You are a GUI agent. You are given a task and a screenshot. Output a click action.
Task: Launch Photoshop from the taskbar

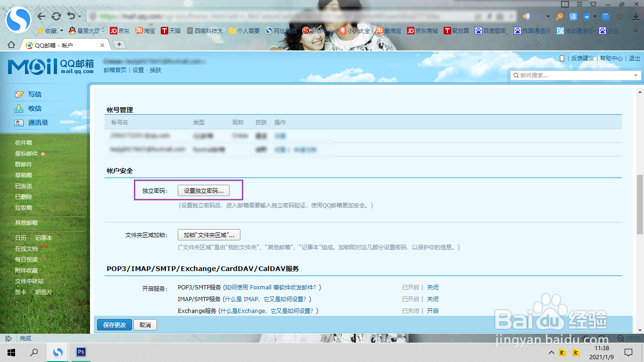click(x=80, y=352)
